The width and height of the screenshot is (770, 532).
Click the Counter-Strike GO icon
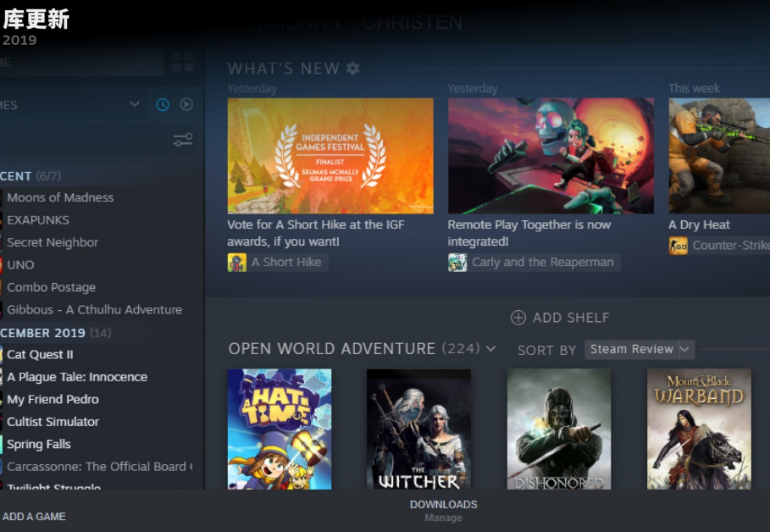click(x=679, y=246)
